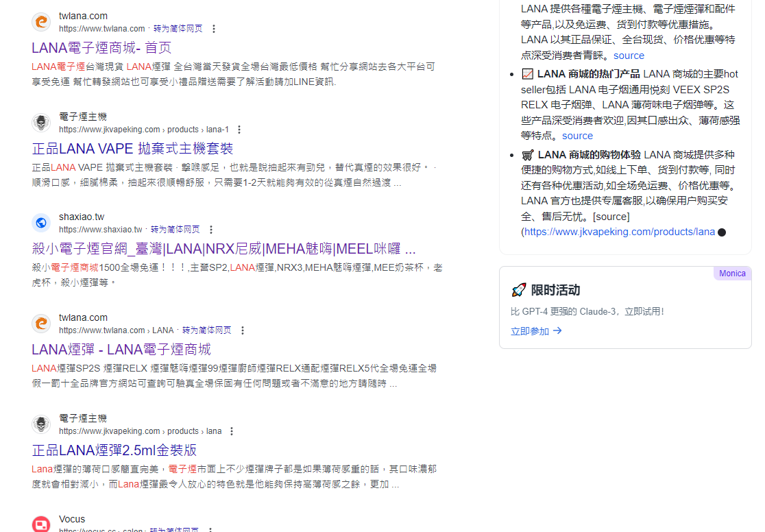Image resolution: width=765 pixels, height=532 pixels.
Task: Click the twlana.com favicon on the LANA煙彈 result
Action: [41, 324]
